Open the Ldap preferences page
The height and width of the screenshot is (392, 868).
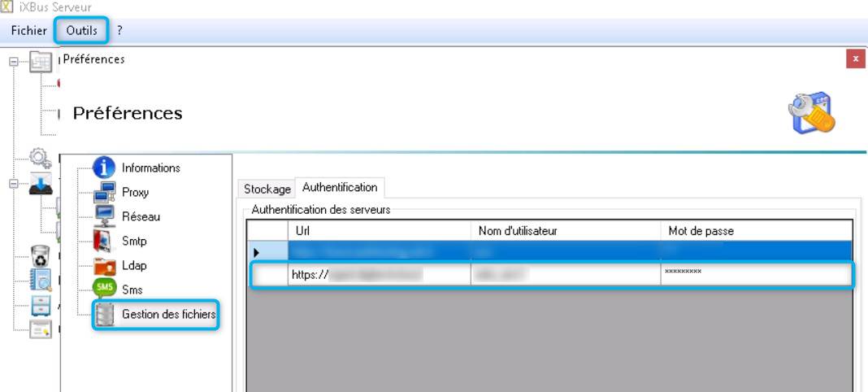[134, 265]
